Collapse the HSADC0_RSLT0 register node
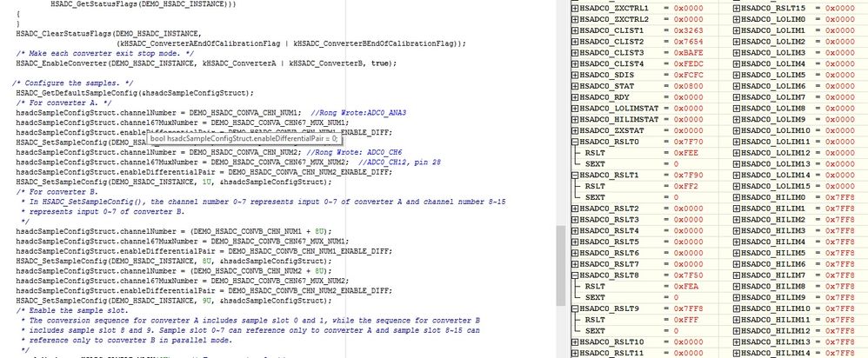Screen dimensions: 868x358 pos(575,142)
